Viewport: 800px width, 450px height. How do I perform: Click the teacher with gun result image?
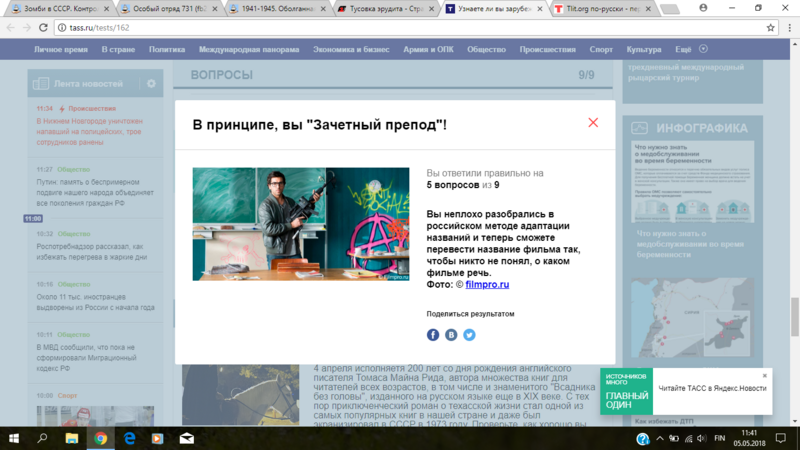(x=301, y=224)
